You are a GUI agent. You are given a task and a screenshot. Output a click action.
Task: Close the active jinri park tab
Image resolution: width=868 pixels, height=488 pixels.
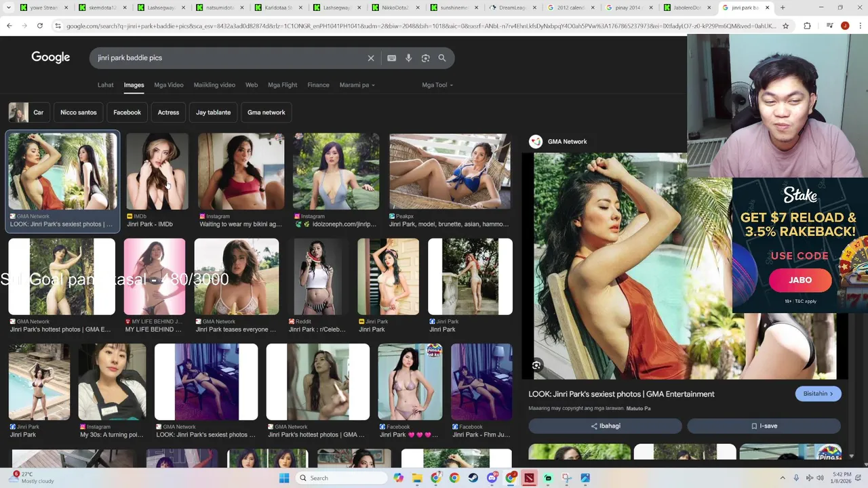[x=768, y=7]
